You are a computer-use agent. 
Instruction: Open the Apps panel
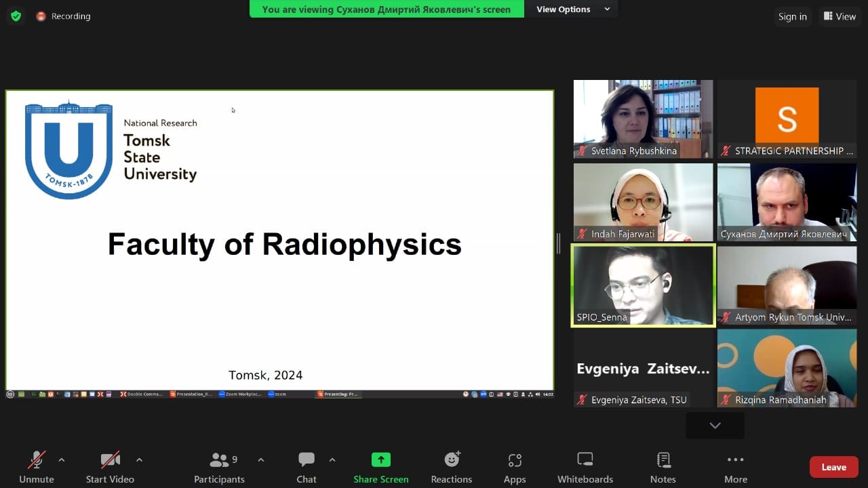click(515, 466)
